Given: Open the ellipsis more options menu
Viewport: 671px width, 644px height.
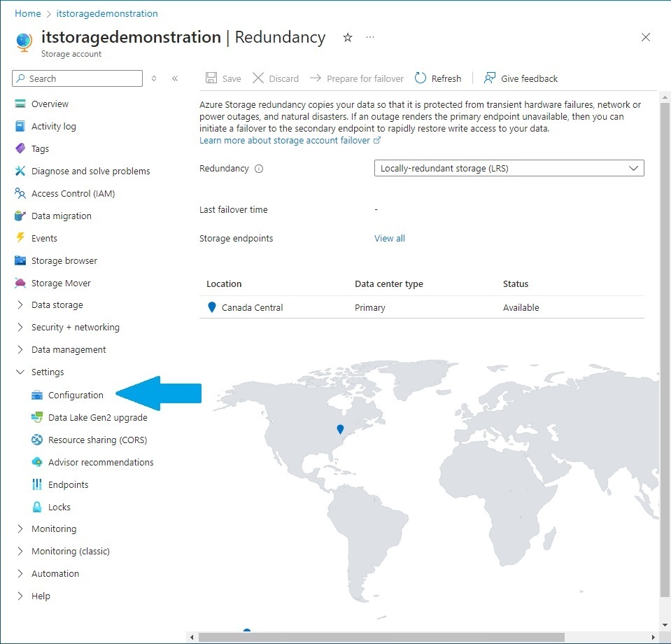Looking at the screenshot, I should point(370,37).
